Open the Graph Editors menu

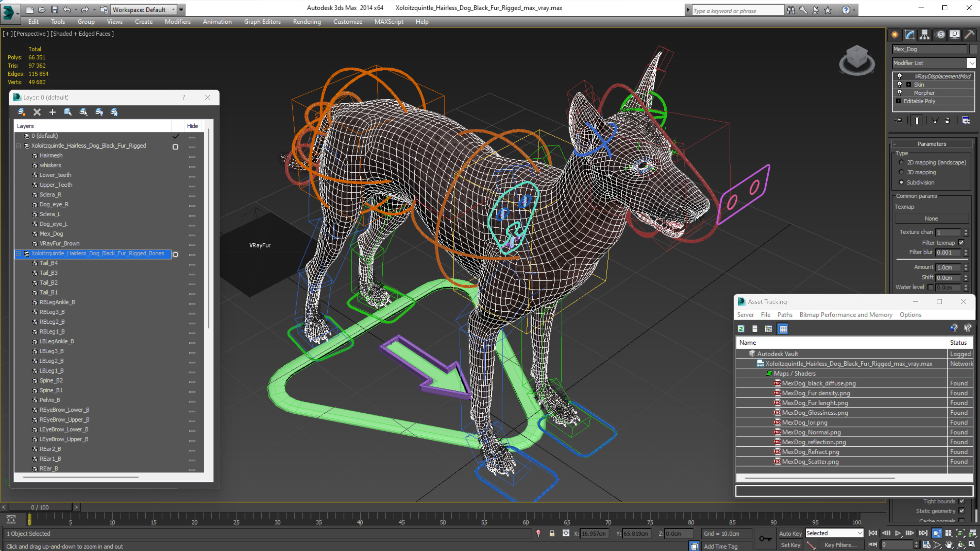pyautogui.click(x=262, y=22)
